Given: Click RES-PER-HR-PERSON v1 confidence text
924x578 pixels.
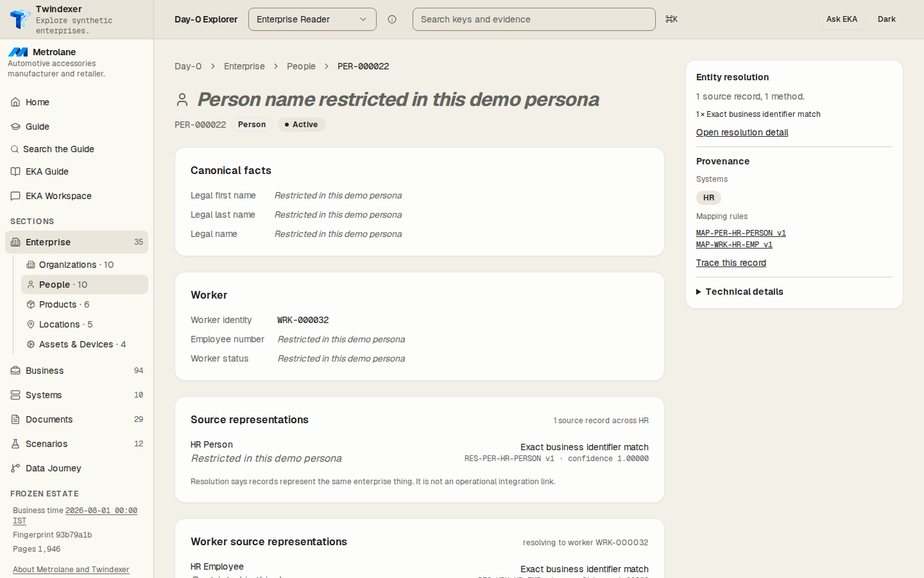Looking at the screenshot, I should [556, 459].
